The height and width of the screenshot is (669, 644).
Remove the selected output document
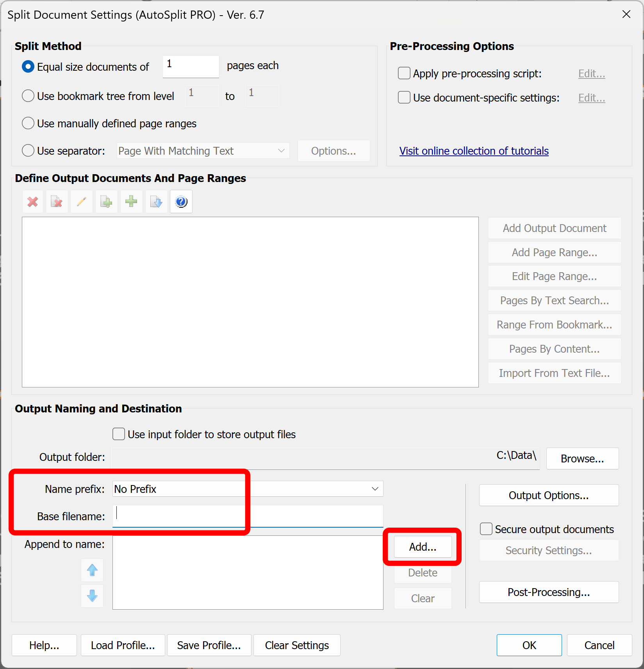tap(32, 202)
